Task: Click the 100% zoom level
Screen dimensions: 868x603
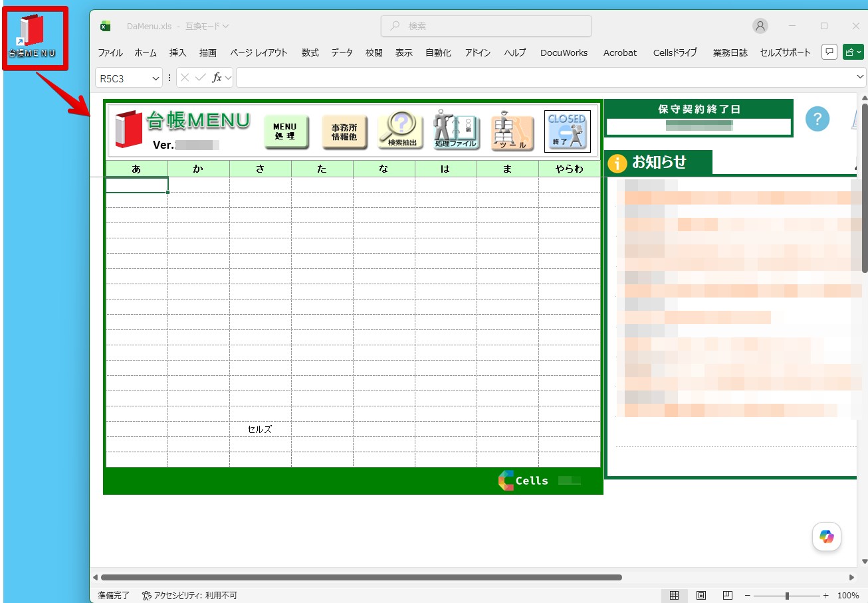Action: pyautogui.click(x=848, y=596)
